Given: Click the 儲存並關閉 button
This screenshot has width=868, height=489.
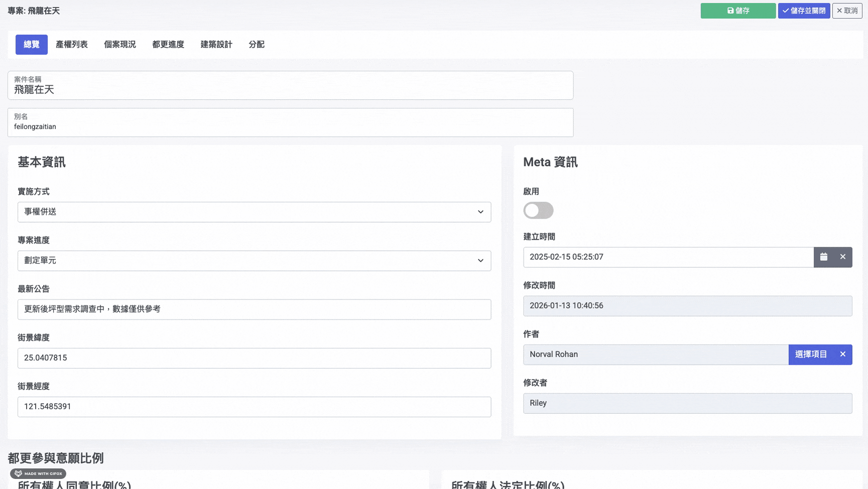Looking at the screenshot, I should pos(804,11).
